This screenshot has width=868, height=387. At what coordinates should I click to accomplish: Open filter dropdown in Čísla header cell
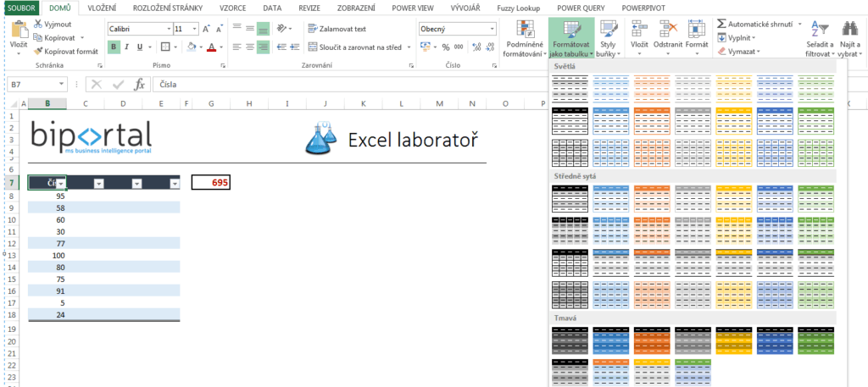pyautogui.click(x=59, y=183)
